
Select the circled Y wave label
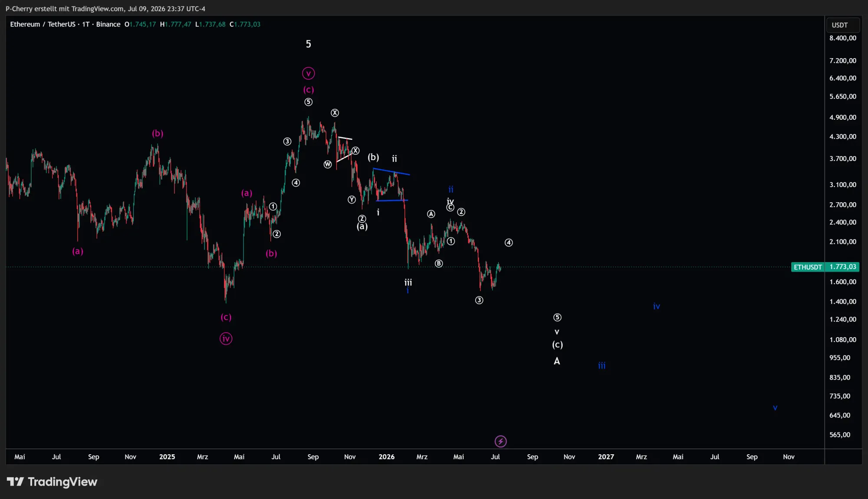[x=352, y=200]
